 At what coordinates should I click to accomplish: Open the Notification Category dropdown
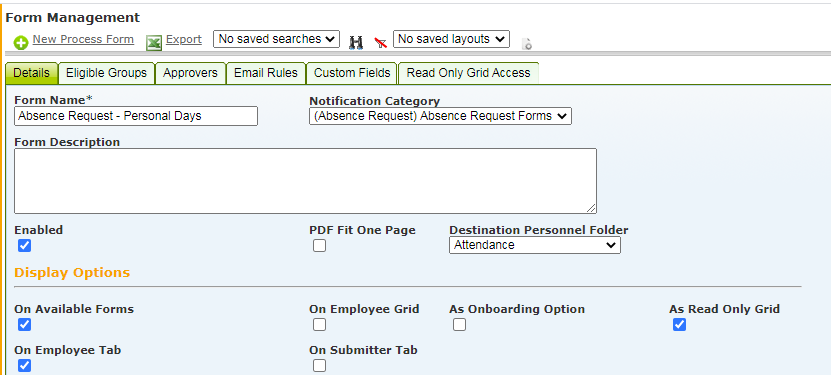click(440, 116)
